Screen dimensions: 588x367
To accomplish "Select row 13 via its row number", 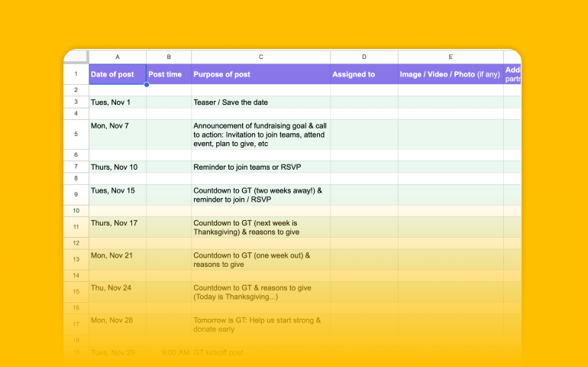I will coord(76,259).
